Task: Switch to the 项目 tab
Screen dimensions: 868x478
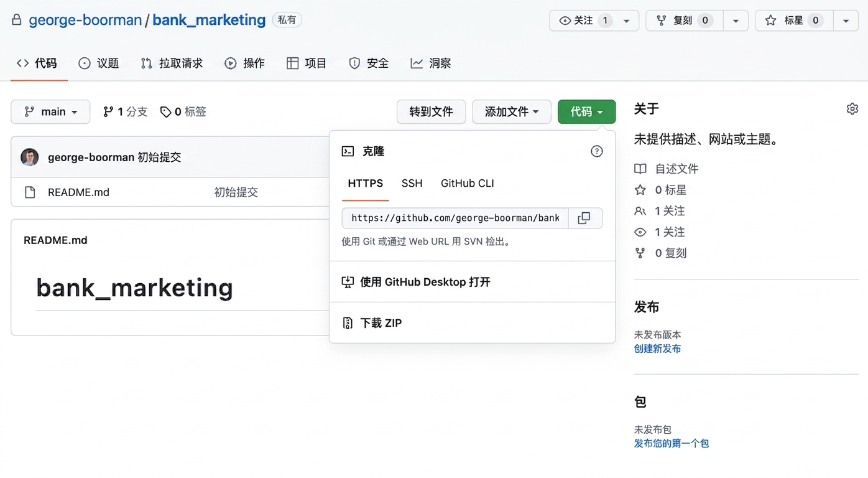Action: point(306,63)
